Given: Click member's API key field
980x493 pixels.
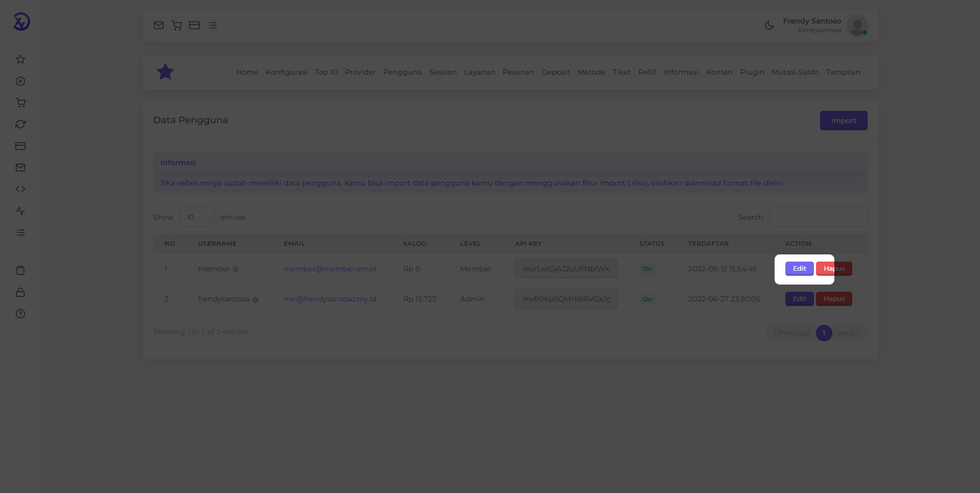Looking at the screenshot, I should (566, 269).
